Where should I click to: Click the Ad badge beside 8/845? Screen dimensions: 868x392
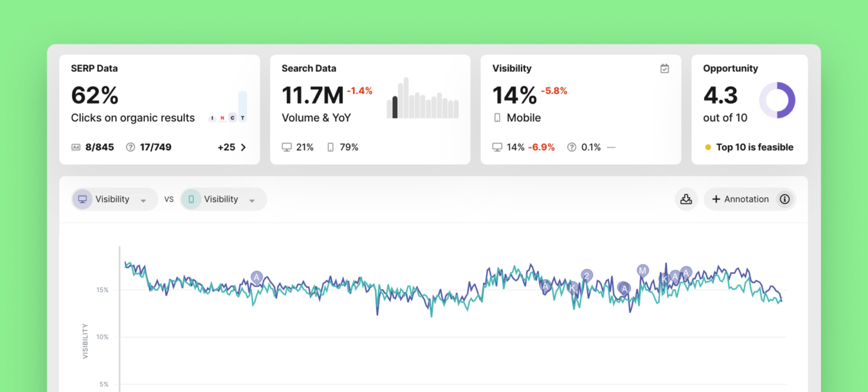tap(76, 147)
